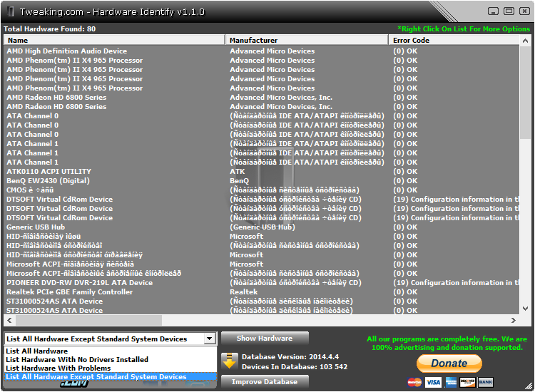
Task: Select BenQ EW2430 (Digital) row
Action: [x=262, y=180]
